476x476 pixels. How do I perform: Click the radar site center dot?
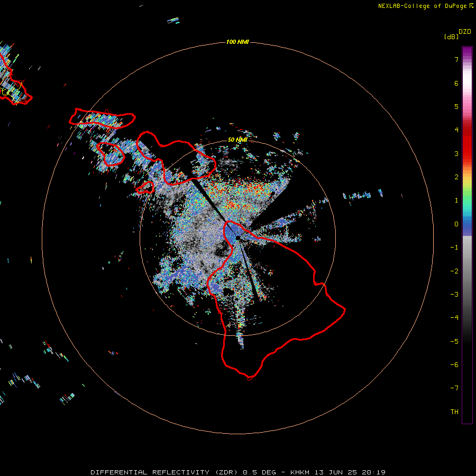click(x=237, y=238)
